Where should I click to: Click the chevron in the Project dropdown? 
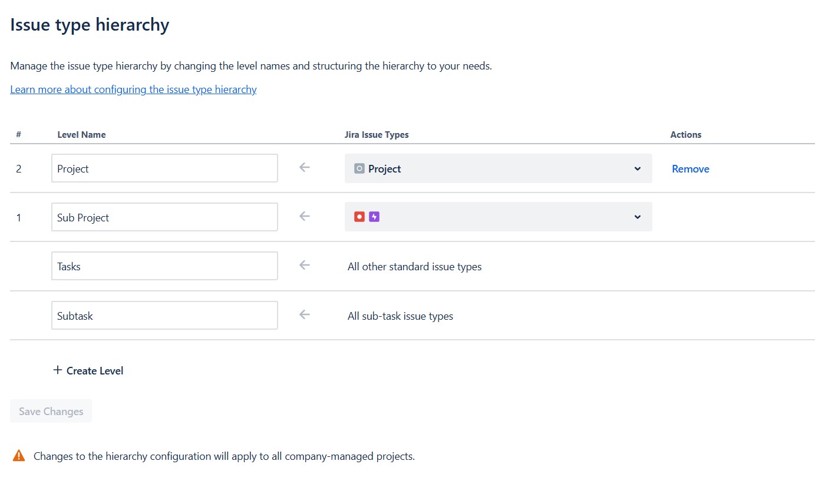638,169
